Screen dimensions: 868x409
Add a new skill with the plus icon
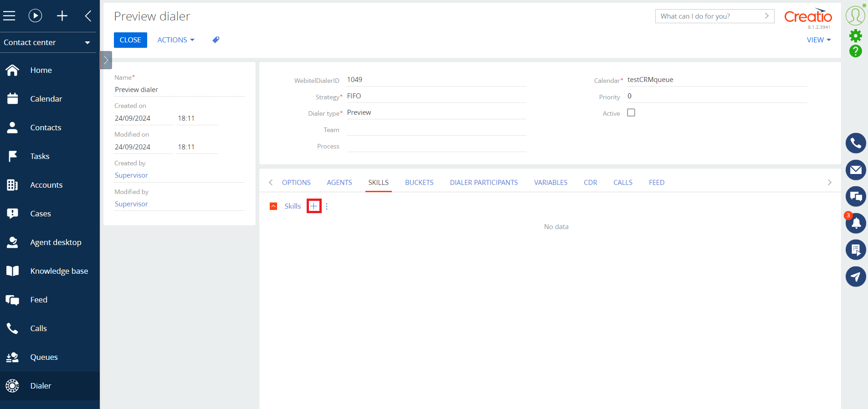[314, 206]
